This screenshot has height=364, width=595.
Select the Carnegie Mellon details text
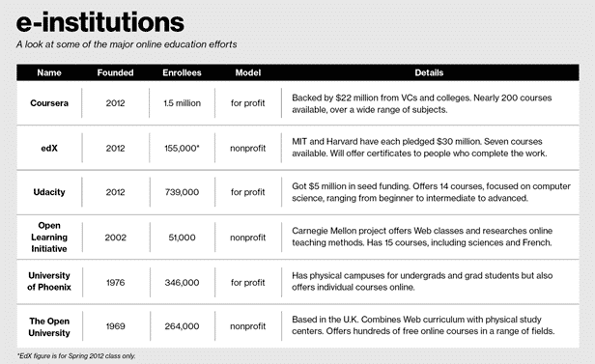tap(422, 237)
